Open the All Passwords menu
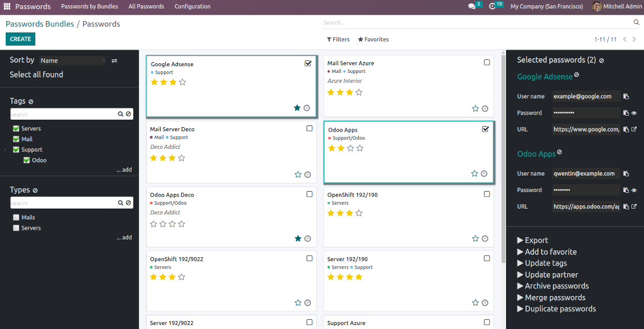Screen dimensions: 644x329 coord(146,7)
